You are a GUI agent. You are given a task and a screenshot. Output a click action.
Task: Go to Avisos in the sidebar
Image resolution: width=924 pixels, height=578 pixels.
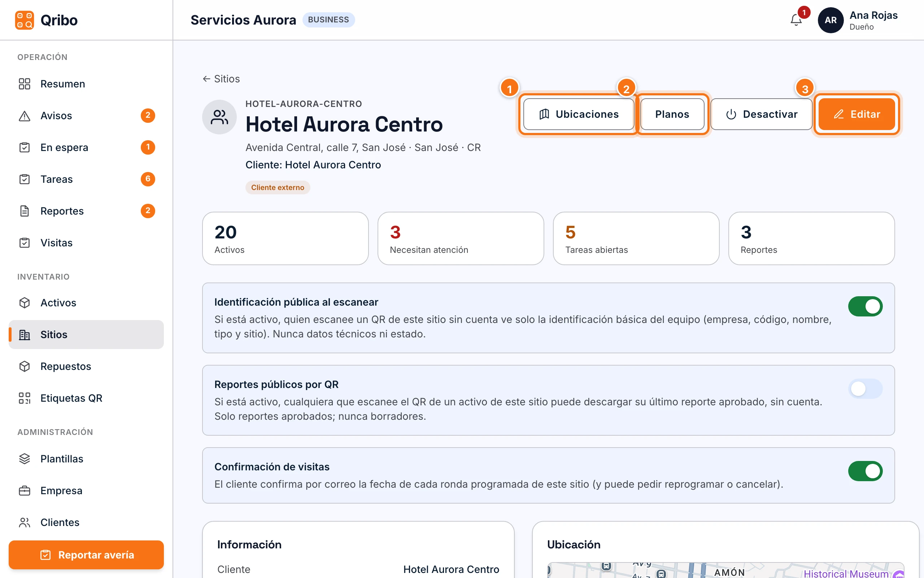coord(86,116)
